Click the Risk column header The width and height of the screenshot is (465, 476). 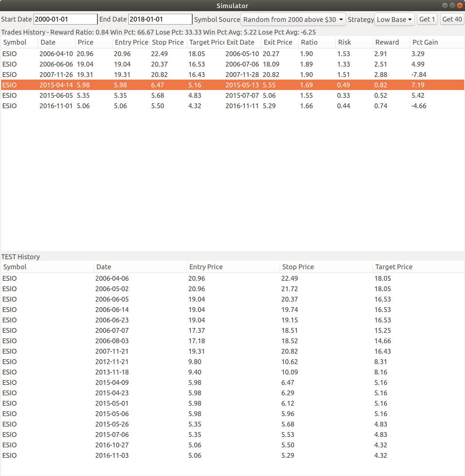(x=354, y=42)
